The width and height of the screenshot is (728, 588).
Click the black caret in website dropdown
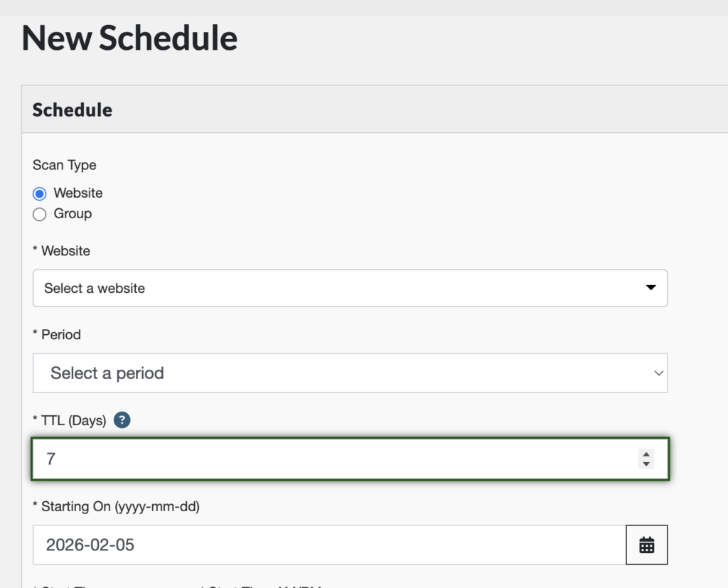650,288
